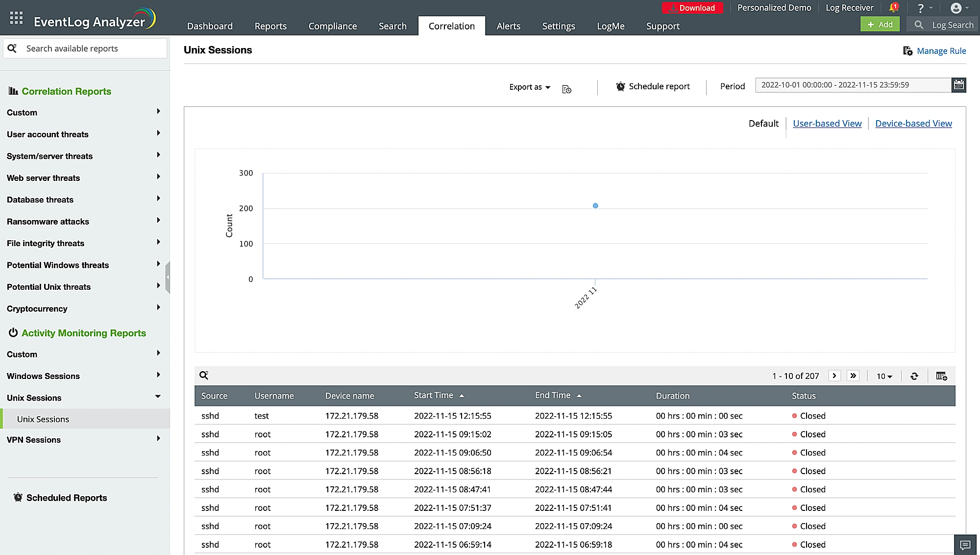Open the column selector icon
Viewport: 980px width, 555px height.
tap(941, 376)
